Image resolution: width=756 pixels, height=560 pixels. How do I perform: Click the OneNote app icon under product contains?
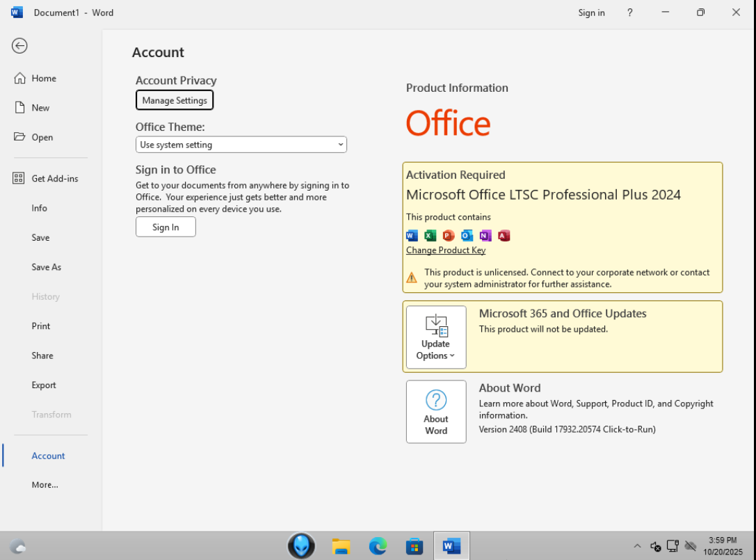point(485,235)
